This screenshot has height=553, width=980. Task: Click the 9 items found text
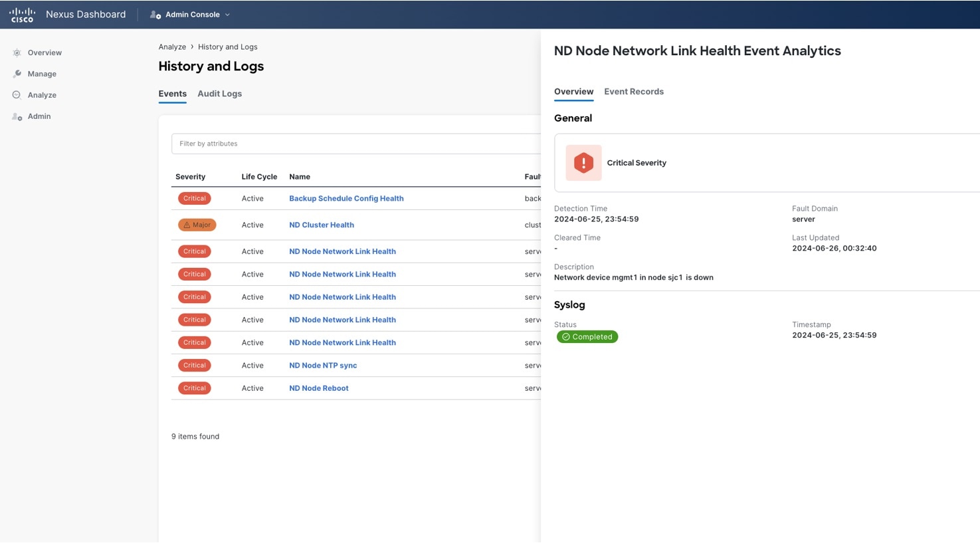pyautogui.click(x=195, y=437)
